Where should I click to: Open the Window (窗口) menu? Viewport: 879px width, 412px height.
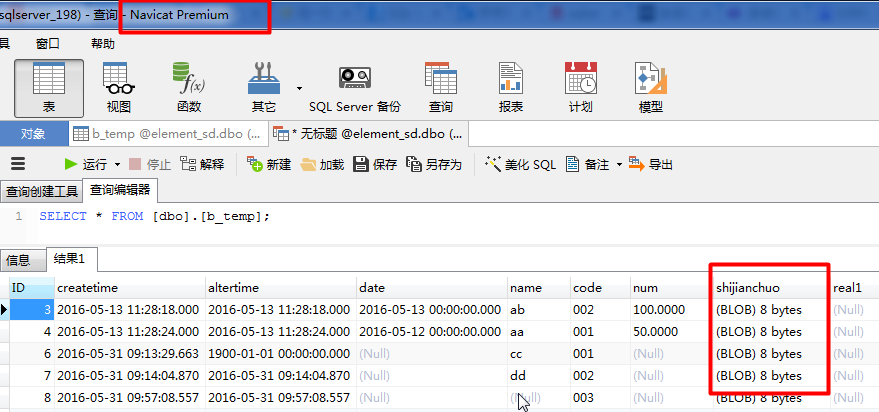coord(47,44)
